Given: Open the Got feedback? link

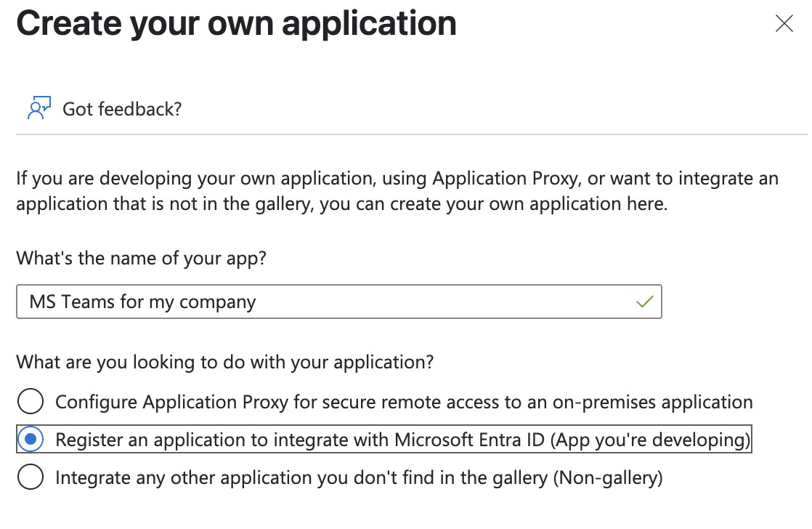Looking at the screenshot, I should tap(122, 109).
